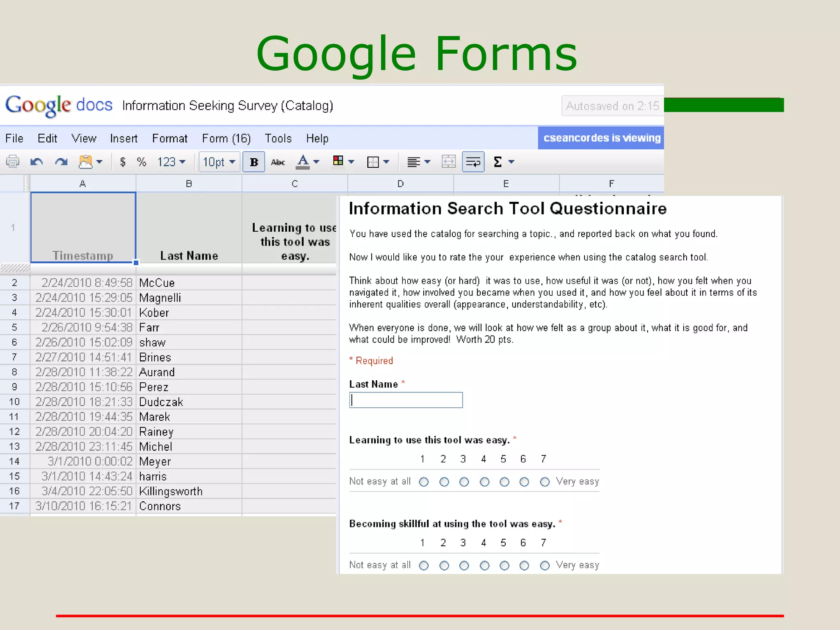The height and width of the screenshot is (630, 840).
Task: Expand the text color dropdown arrow
Action: point(316,162)
